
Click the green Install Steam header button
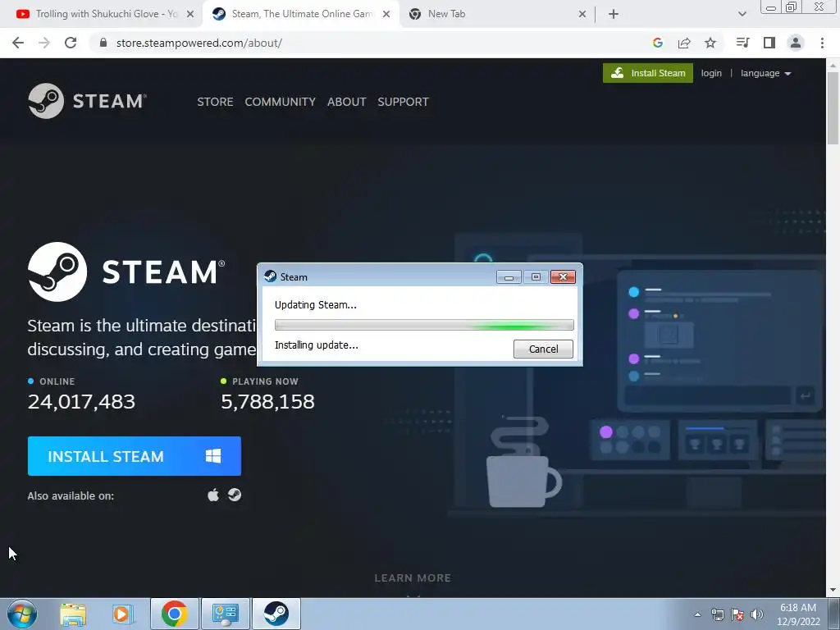(648, 73)
